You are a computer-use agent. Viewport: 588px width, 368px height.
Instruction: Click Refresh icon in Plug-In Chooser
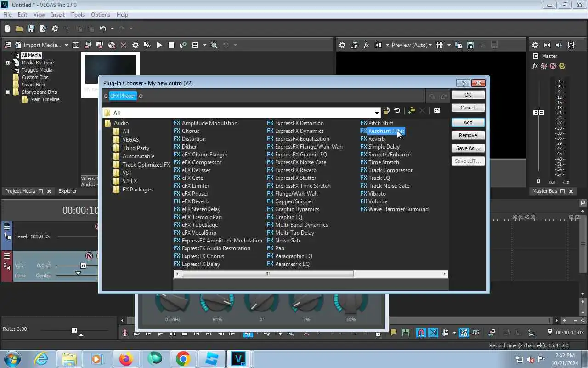pyautogui.click(x=397, y=110)
